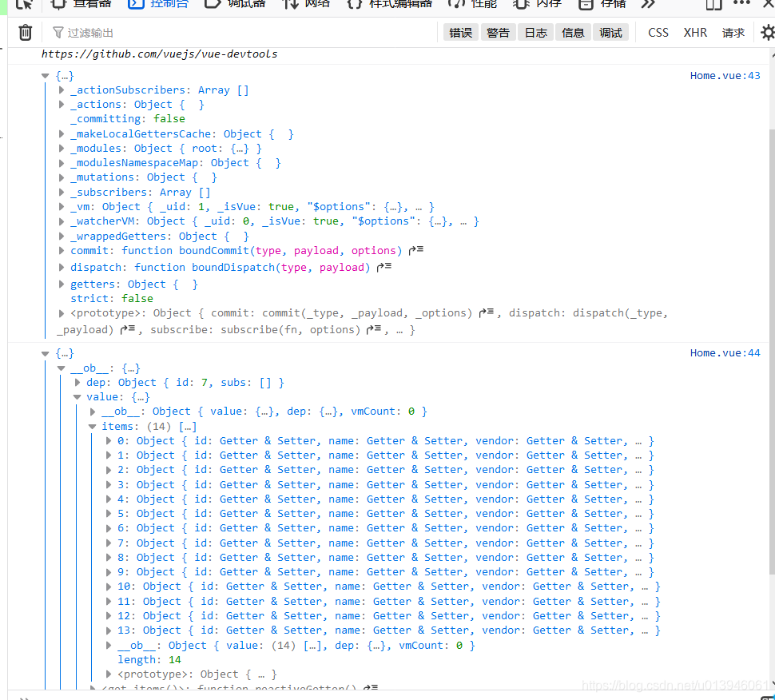
Task: Expand the _modulesNamespaceMap object
Action: (x=62, y=163)
